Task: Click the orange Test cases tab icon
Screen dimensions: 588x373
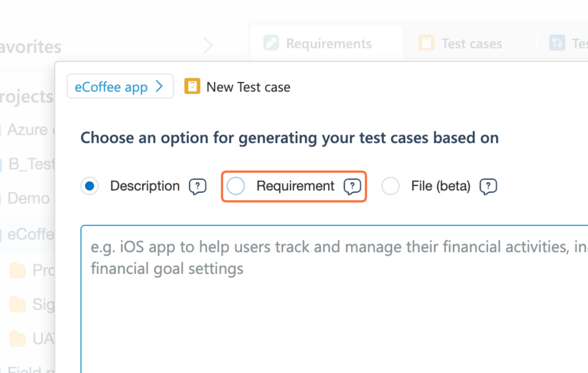Action: click(x=426, y=43)
